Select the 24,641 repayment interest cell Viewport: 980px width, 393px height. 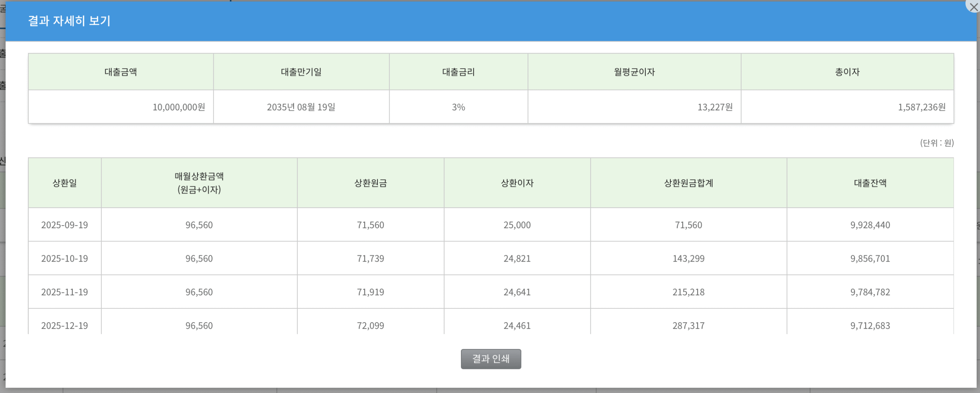(x=517, y=292)
